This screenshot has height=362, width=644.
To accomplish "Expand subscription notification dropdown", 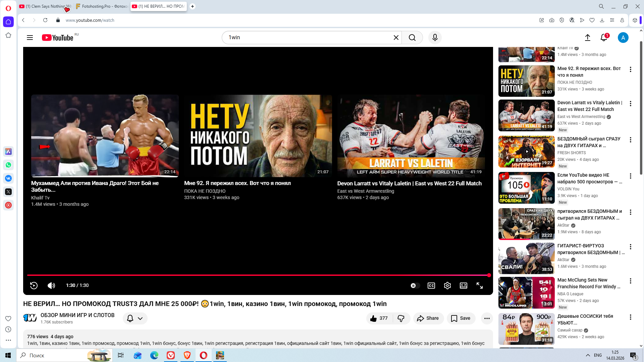I will pyautogui.click(x=140, y=318).
